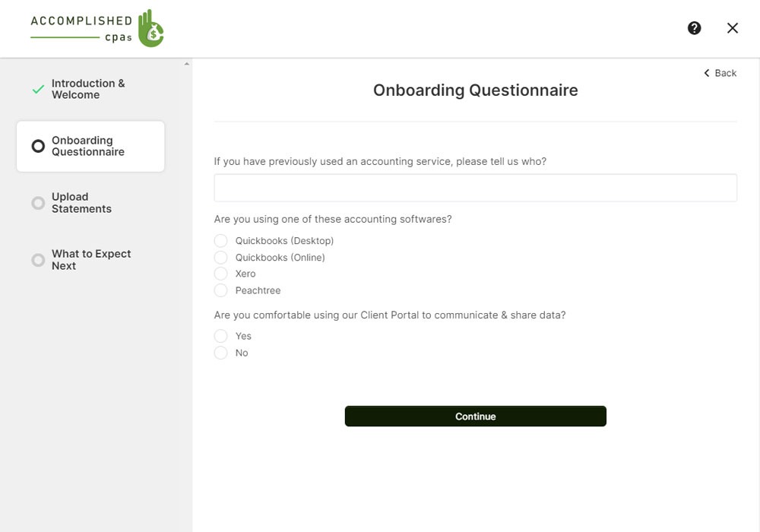Click the green checkmark beside Introduction
The height and width of the screenshot is (532, 760).
[38, 90]
